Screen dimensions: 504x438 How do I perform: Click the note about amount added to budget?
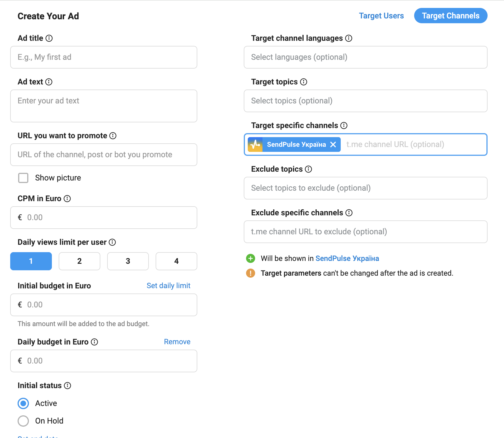point(83,324)
